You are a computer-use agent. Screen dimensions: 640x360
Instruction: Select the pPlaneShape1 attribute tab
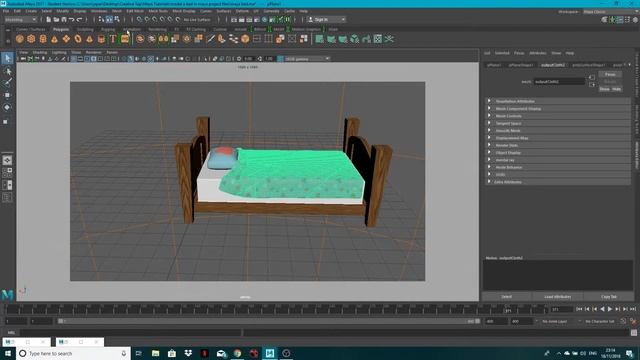(521, 65)
